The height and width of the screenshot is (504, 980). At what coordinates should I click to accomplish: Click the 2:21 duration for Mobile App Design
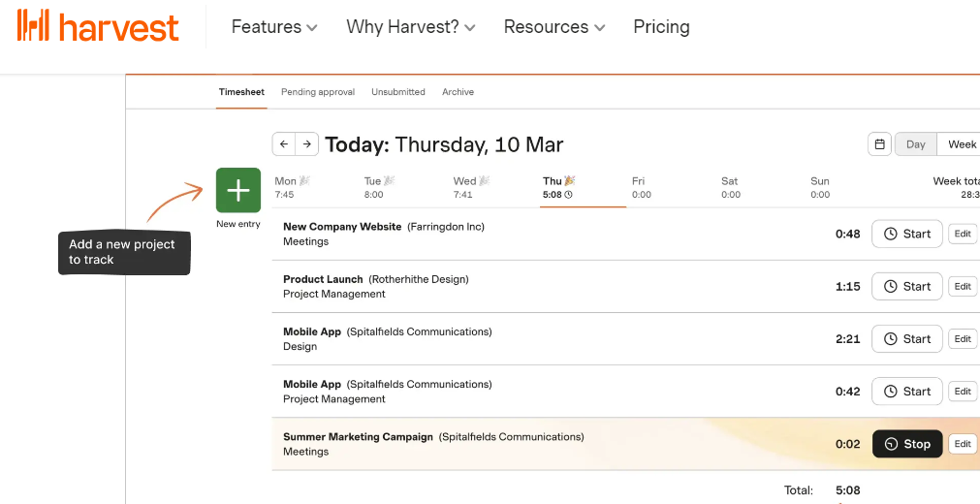[847, 339]
